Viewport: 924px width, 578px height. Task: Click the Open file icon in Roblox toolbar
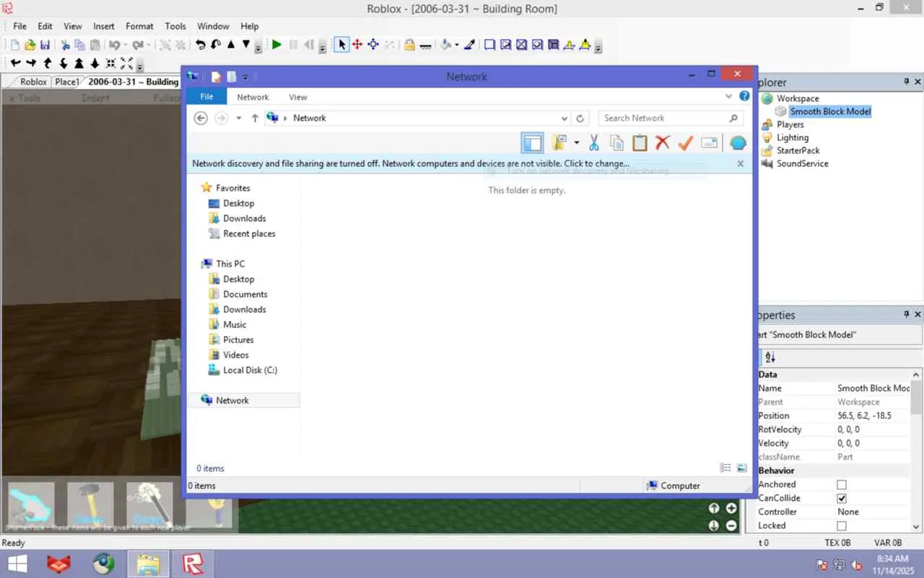pos(30,45)
